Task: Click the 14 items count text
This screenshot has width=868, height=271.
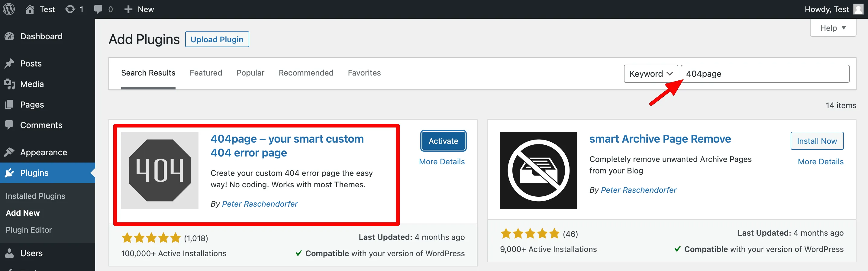Action: (841, 105)
